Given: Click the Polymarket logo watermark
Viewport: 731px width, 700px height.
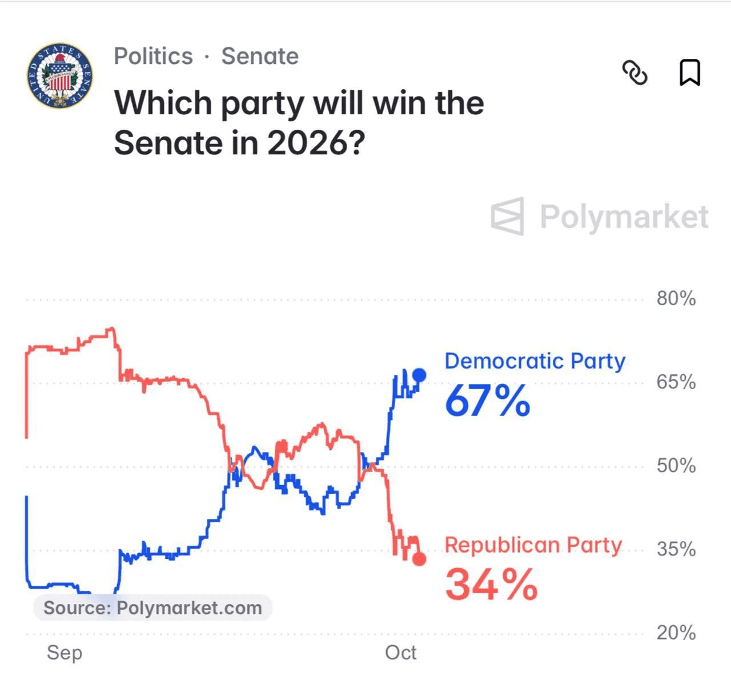Looking at the screenshot, I should (600, 217).
